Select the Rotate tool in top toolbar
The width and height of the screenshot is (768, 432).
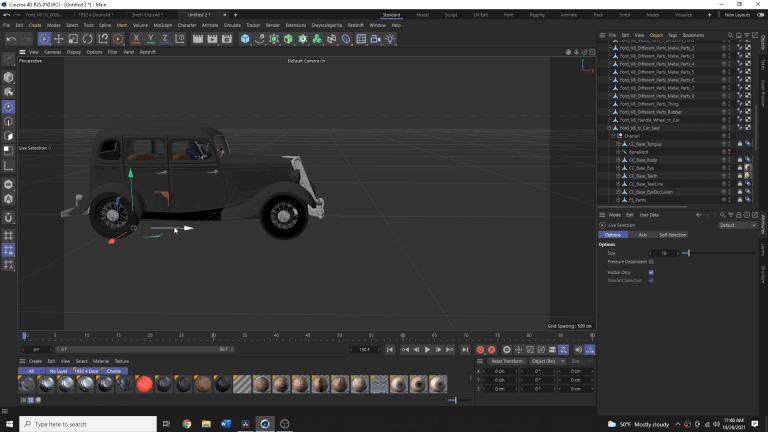pos(88,39)
